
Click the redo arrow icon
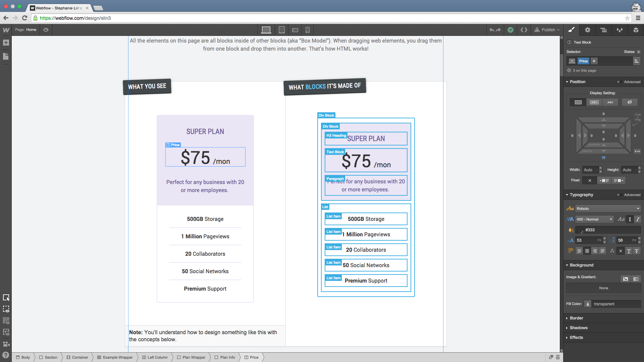click(x=498, y=30)
